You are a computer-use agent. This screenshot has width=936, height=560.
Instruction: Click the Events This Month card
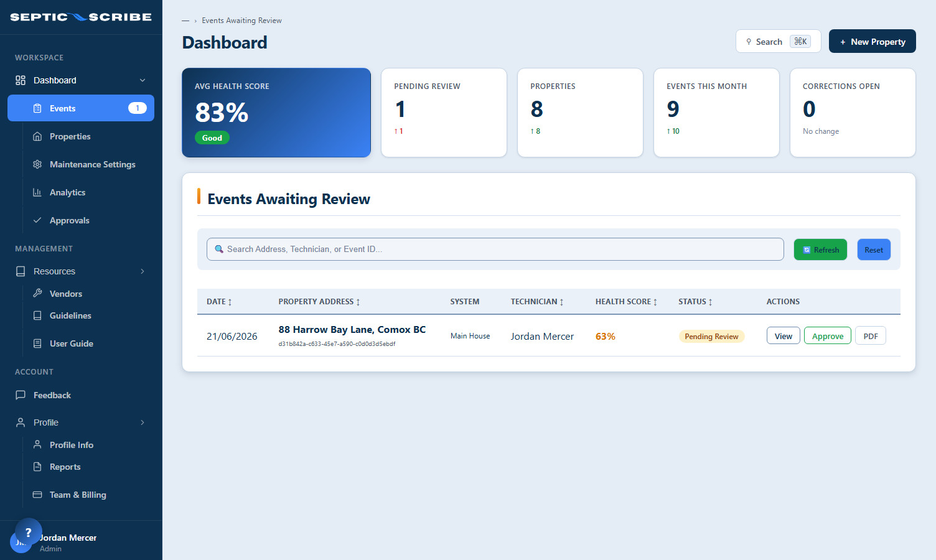716,113
